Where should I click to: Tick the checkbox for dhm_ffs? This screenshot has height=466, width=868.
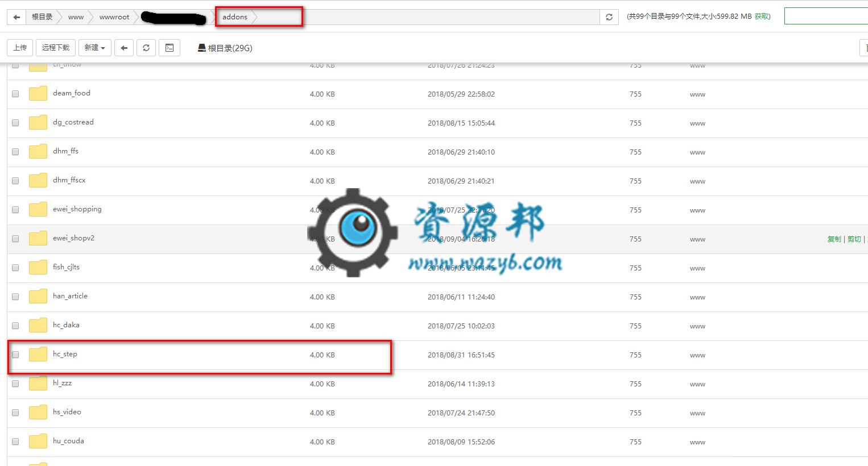[15, 152]
